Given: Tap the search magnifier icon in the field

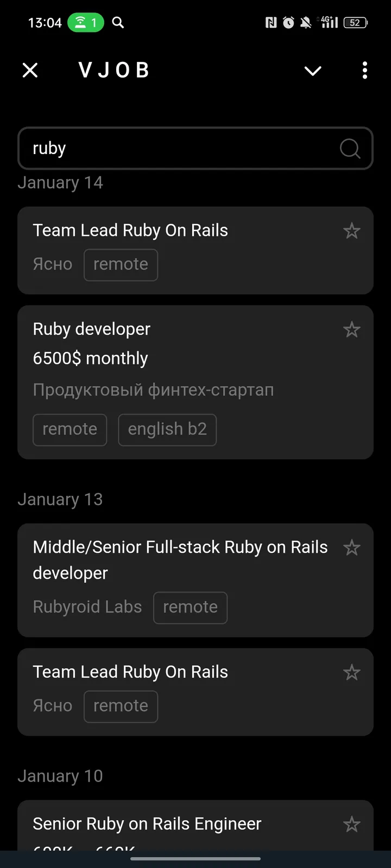Looking at the screenshot, I should pos(350,148).
